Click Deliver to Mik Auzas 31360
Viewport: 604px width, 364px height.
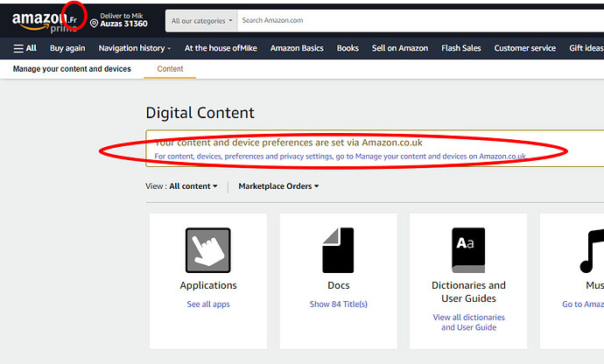(119, 20)
